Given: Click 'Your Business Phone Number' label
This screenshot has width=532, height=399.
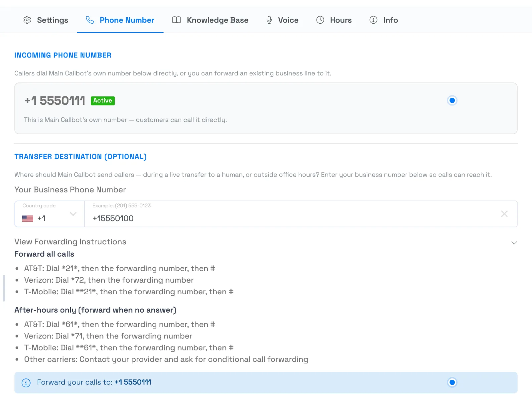Looking at the screenshot, I should point(70,190).
